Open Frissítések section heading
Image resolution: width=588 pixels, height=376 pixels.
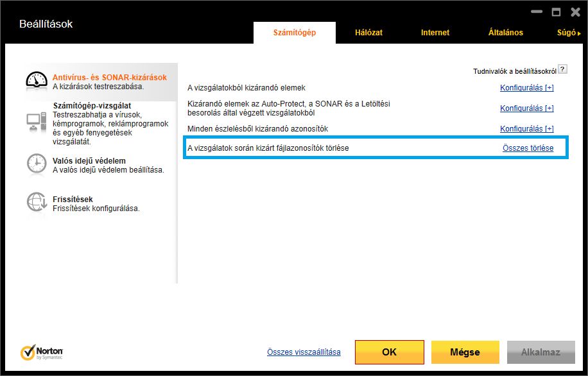point(73,200)
